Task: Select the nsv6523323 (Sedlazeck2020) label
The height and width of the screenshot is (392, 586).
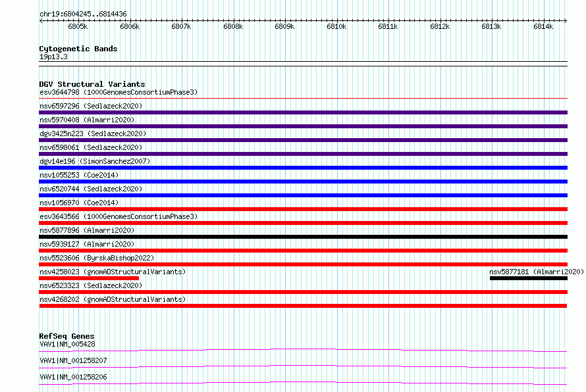Action: click(91, 285)
